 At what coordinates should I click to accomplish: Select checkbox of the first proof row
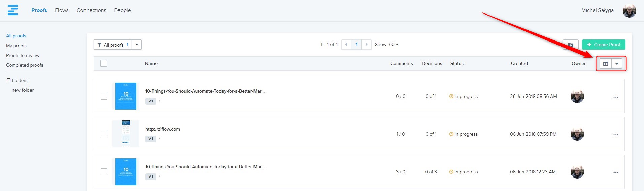click(x=104, y=96)
